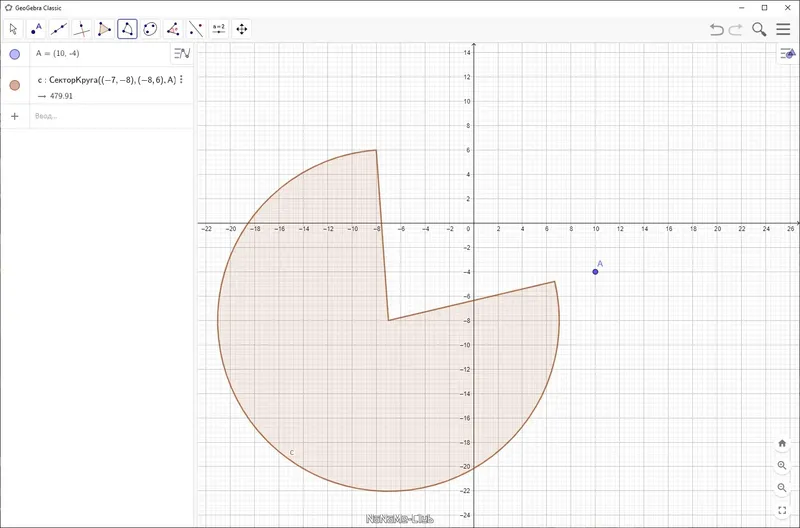Select the Reflect about line tool
Image resolution: width=800 pixels, height=528 pixels.
click(x=196, y=29)
